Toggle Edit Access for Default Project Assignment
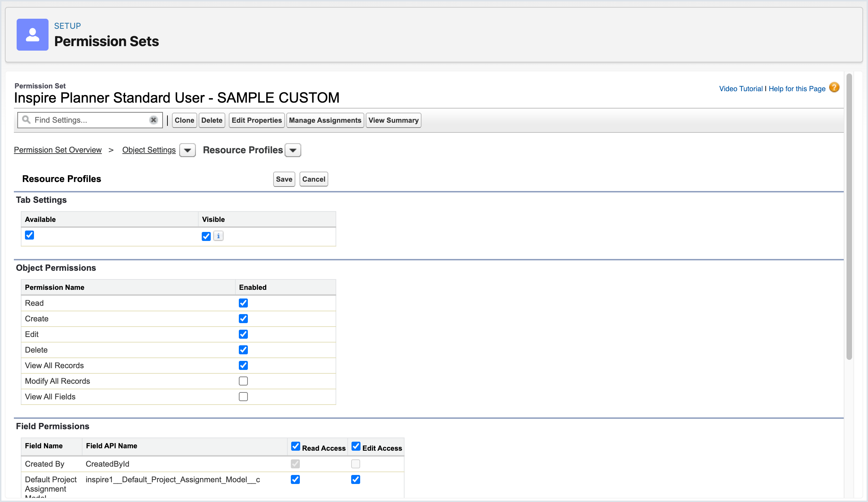868x502 pixels. (x=356, y=479)
